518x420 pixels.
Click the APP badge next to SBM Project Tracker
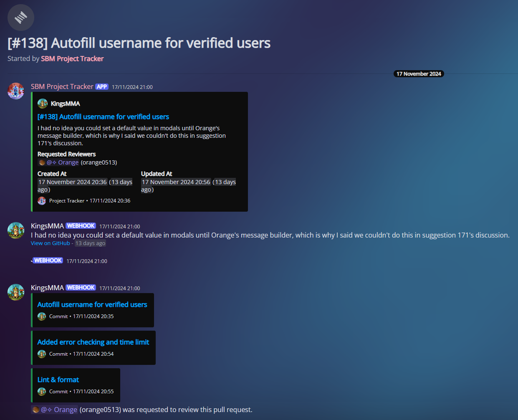102,87
